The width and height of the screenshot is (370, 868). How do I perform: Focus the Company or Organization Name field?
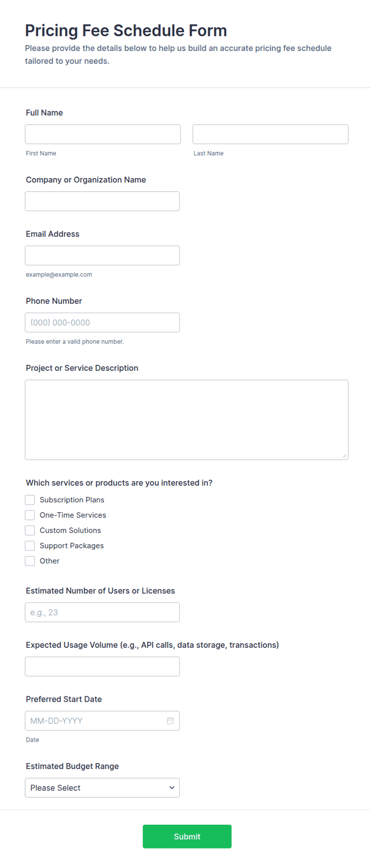tap(102, 201)
